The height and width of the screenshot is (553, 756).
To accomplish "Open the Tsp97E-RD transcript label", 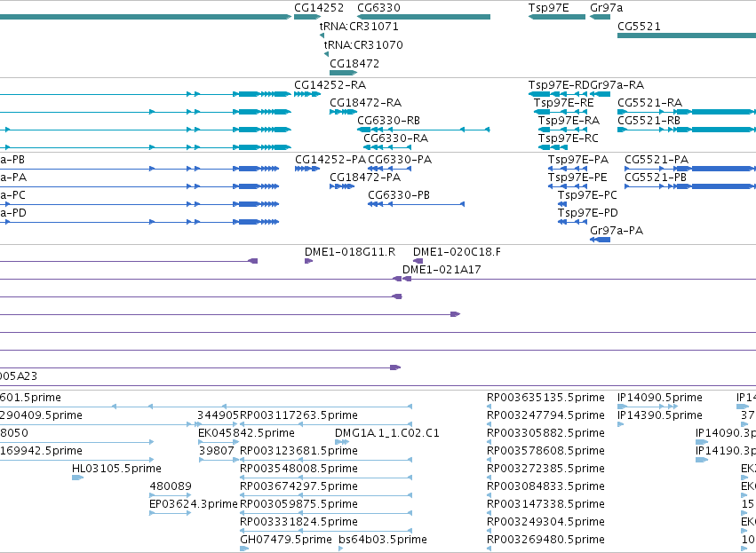I will 560,85.
